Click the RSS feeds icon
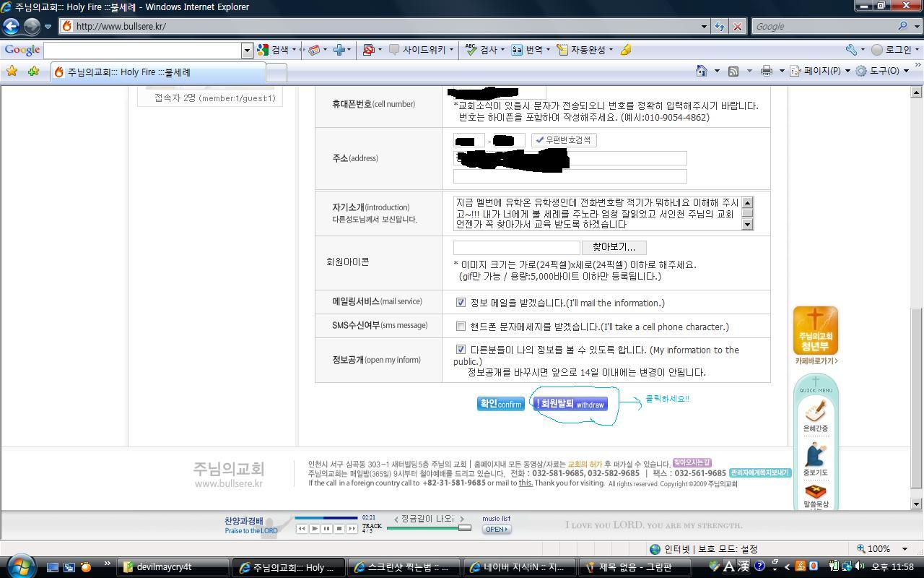The image size is (924, 578). (x=733, y=71)
